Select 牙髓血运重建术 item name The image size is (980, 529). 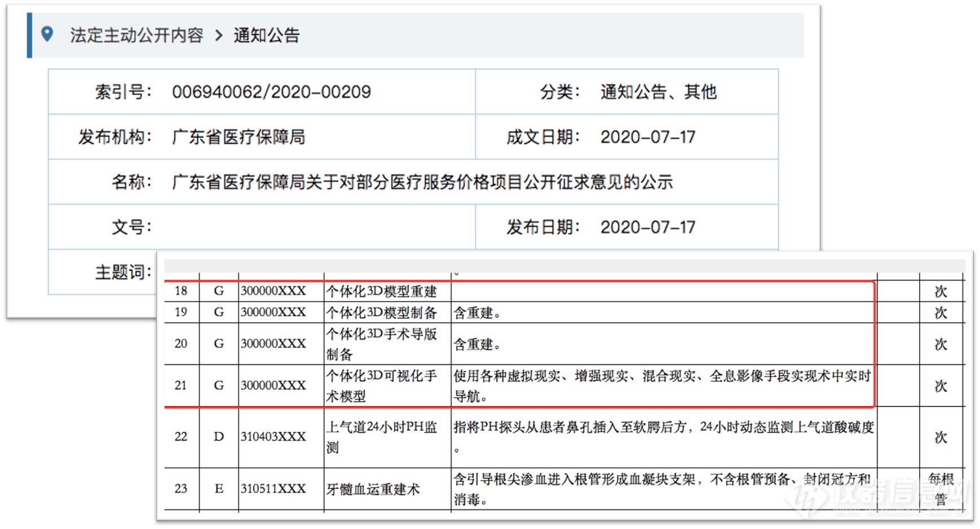(x=373, y=489)
